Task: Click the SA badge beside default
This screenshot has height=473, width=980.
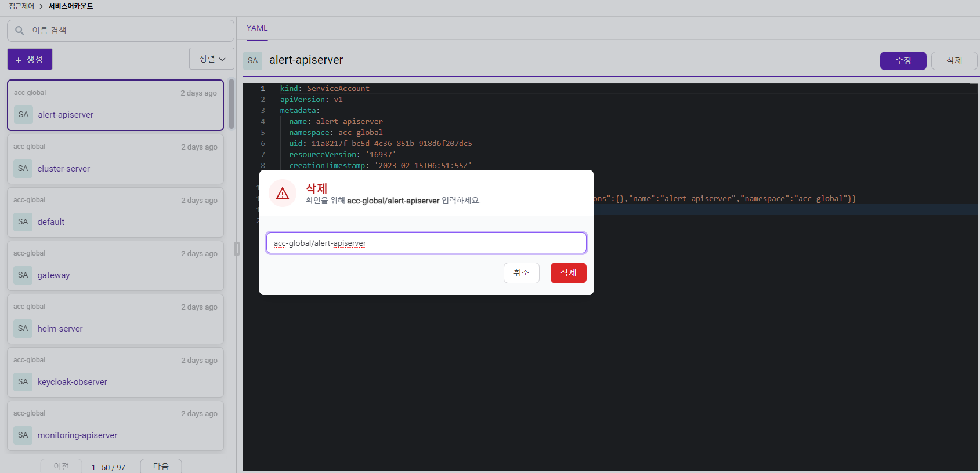Action: pos(23,222)
